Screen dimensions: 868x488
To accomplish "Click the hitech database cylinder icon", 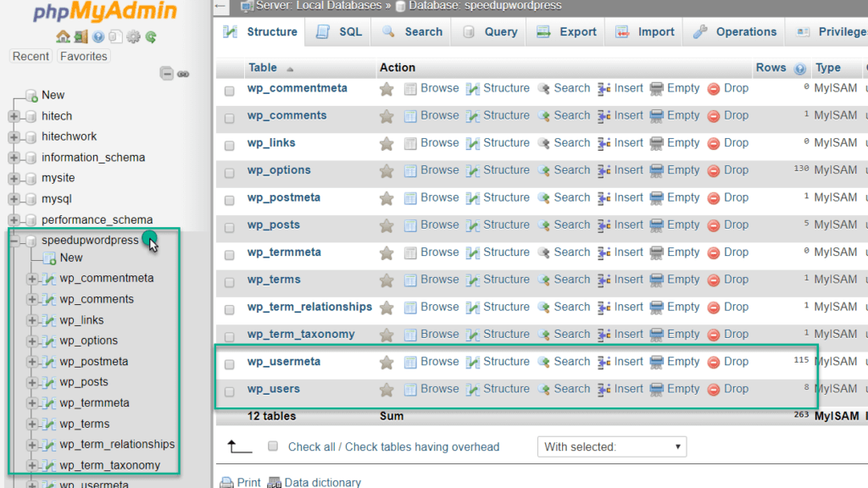I will point(31,116).
